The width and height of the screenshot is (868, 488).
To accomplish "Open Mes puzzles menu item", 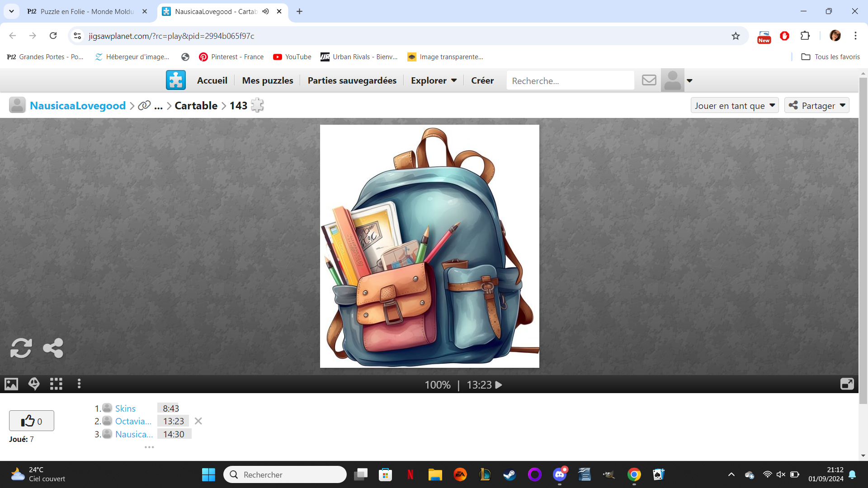I will [x=268, y=80].
